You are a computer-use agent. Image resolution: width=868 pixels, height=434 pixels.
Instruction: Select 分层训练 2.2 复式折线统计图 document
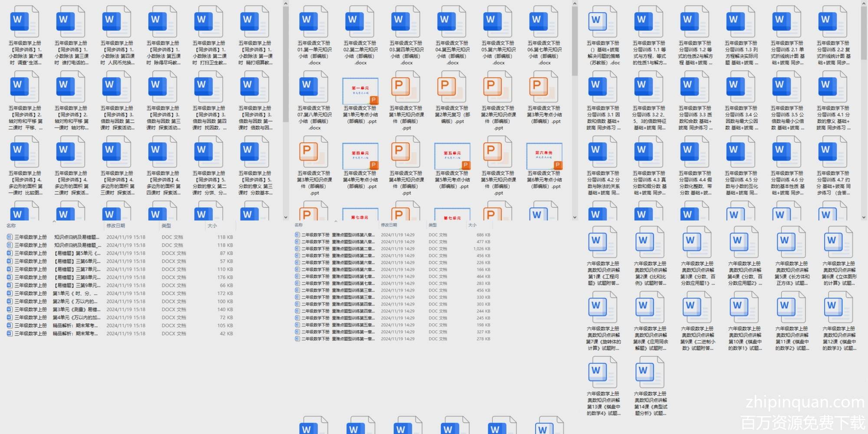pyautogui.click(x=833, y=22)
